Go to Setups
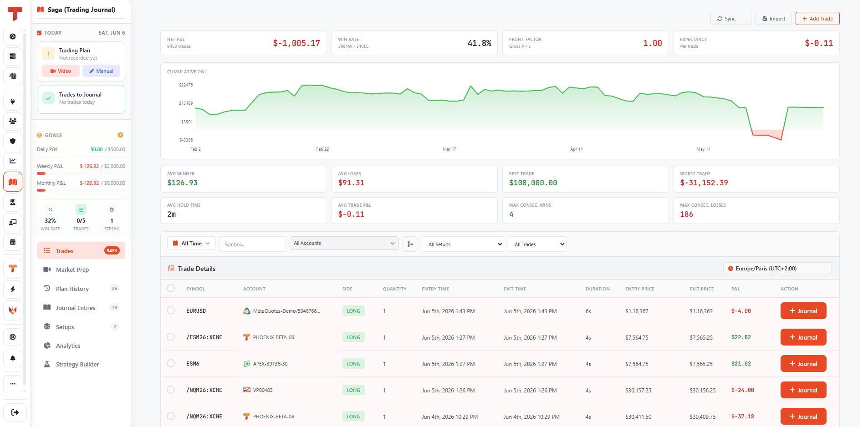The width and height of the screenshot is (868, 427). (x=81, y=327)
